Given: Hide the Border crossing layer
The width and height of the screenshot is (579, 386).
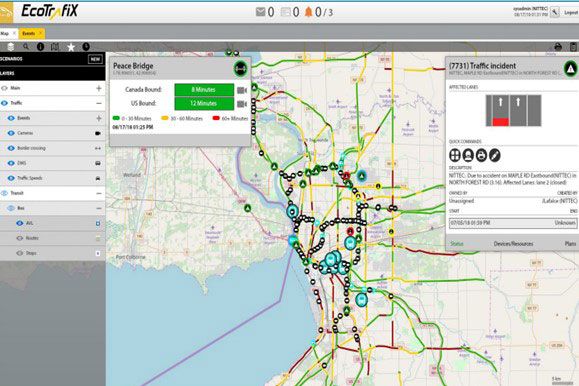Looking at the screenshot, I should [x=11, y=148].
